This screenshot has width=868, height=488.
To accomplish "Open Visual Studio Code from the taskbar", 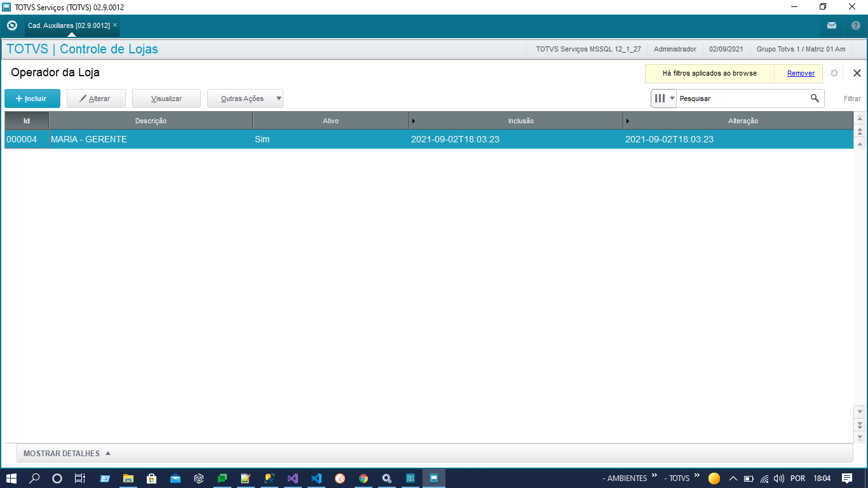I will tap(316, 478).
